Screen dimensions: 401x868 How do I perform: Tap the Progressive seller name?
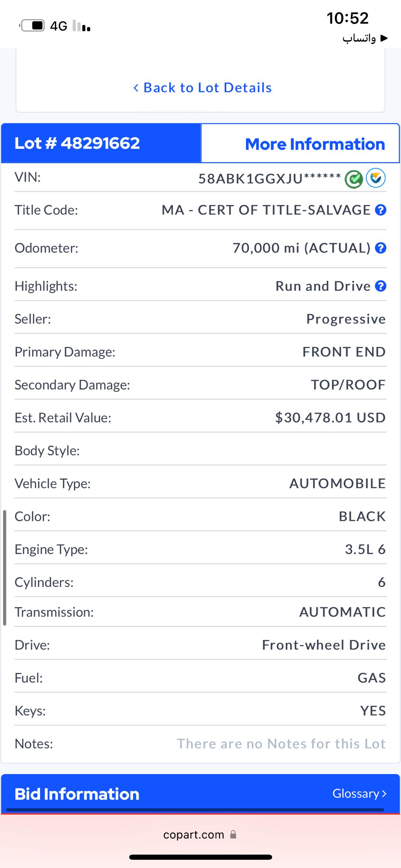click(346, 319)
